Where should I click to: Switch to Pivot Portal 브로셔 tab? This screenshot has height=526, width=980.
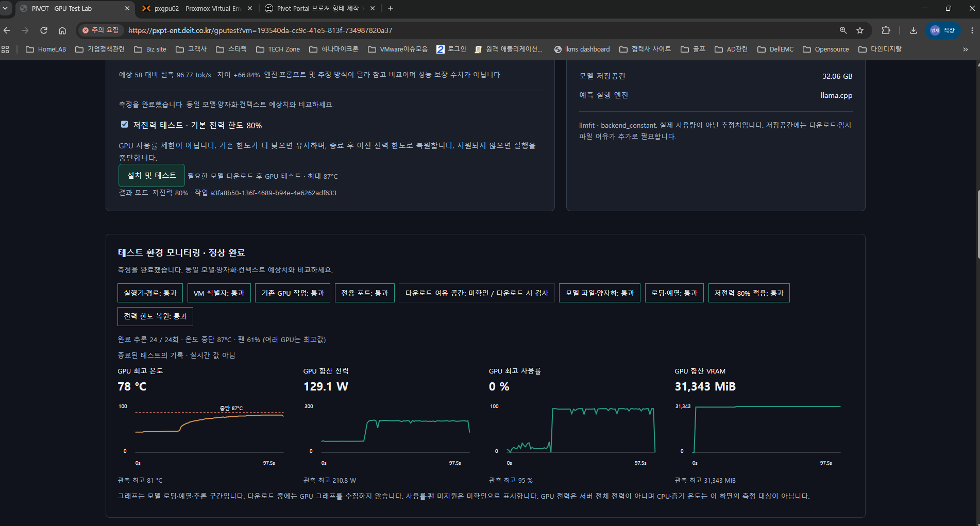pos(319,8)
